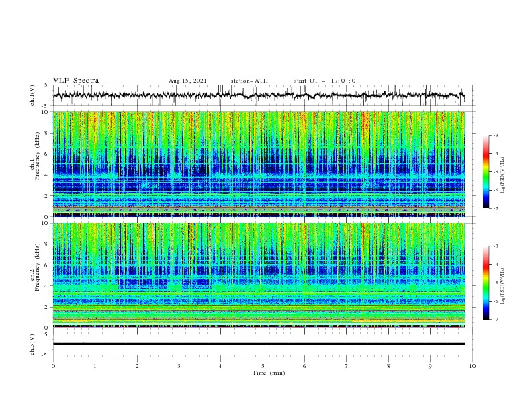This screenshot has height=411, width=532.
Task: Click the upper log(PSD)(V²/Hz) colorbar label
Action: click(502, 175)
